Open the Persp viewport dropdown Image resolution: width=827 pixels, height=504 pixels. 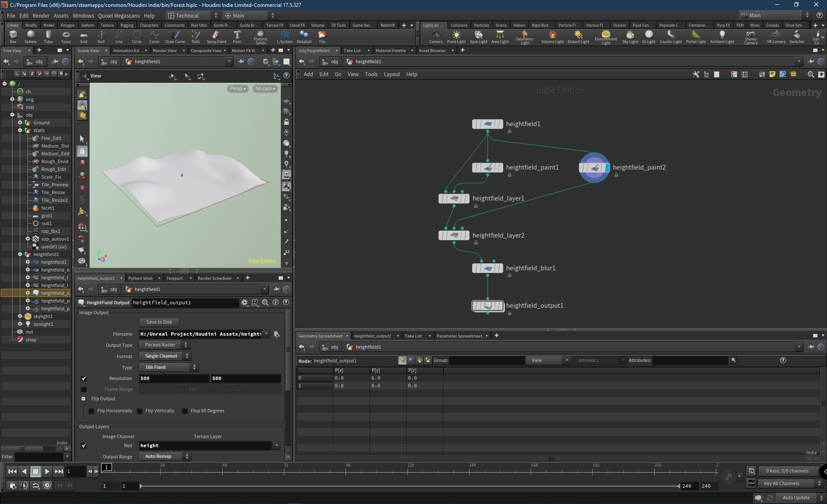238,89
